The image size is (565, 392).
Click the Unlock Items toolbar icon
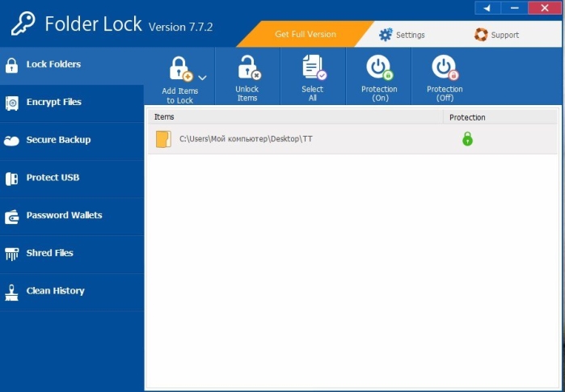click(249, 68)
